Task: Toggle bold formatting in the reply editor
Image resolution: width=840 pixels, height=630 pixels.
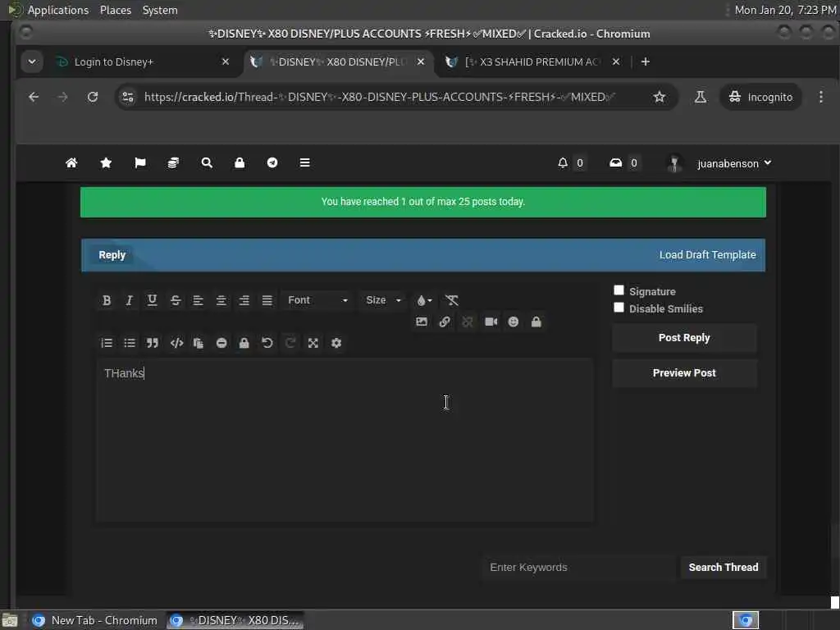Action: 107,300
